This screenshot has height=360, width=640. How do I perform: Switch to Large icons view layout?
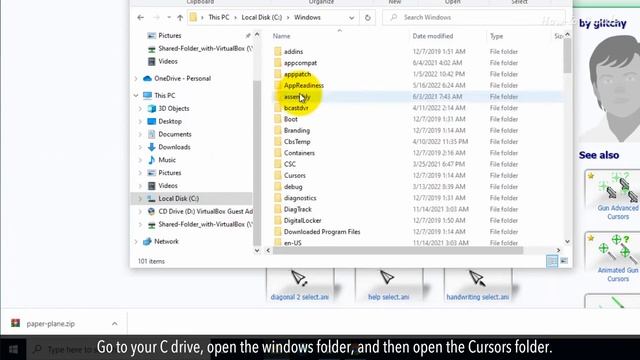click(564, 261)
